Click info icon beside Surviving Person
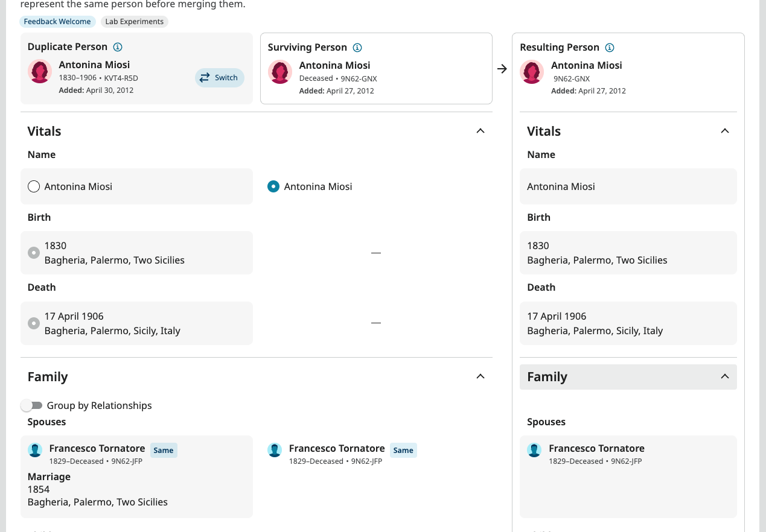The image size is (766, 532). (357, 48)
